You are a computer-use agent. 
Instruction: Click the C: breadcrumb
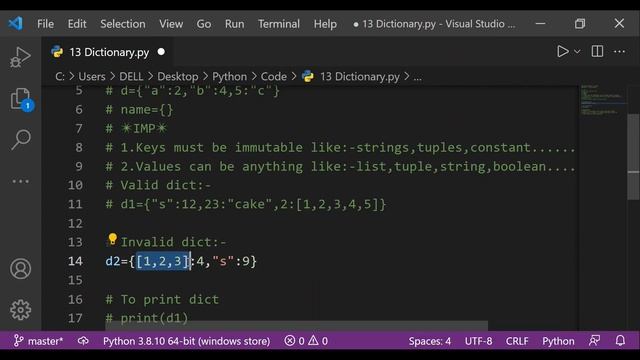pos(60,76)
